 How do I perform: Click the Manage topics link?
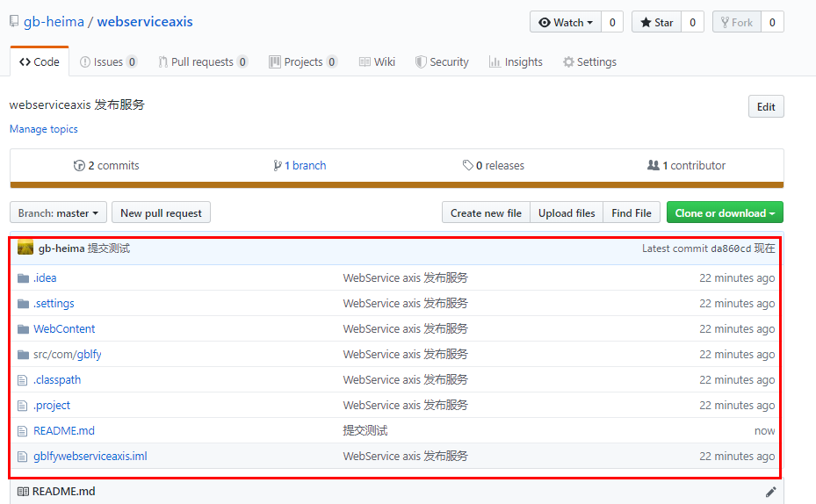[x=44, y=129]
